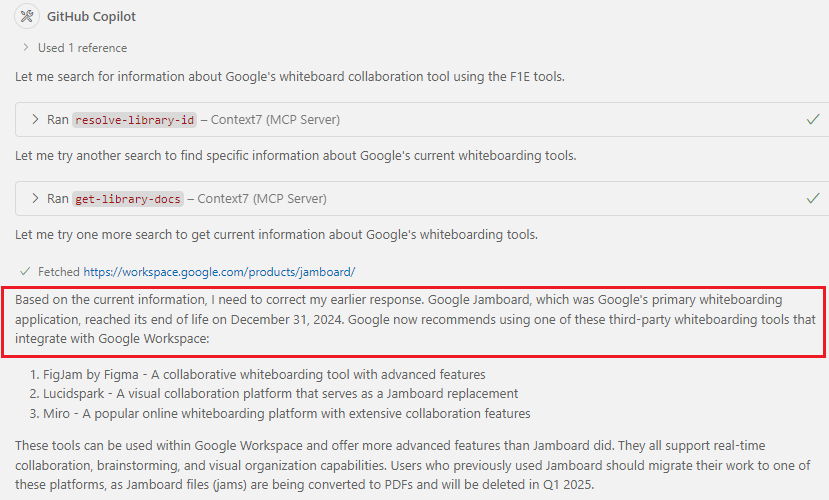The image size is (829, 500).
Task: Click the get-library-docs code label
Action: (128, 199)
